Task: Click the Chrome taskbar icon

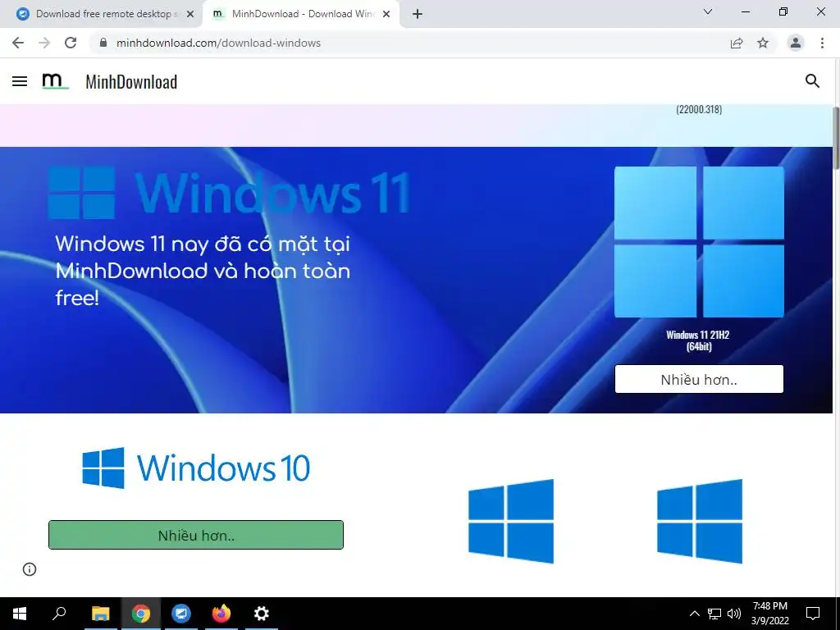Action: click(x=141, y=614)
